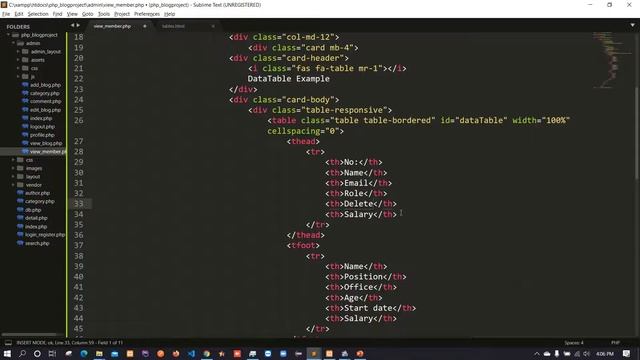Click the add_blog.php file icon
This screenshot has height=360, width=640.
[x=25, y=85]
